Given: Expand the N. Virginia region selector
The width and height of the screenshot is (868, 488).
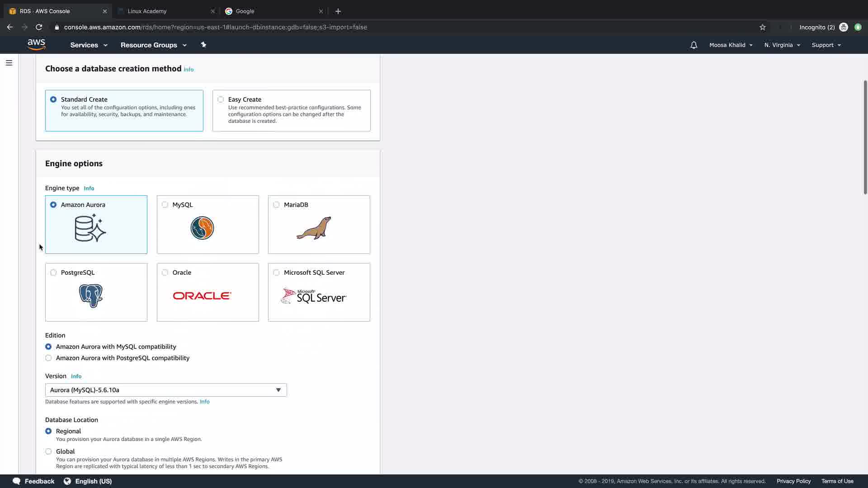Looking at the screenshot, I should pyautogui.click(x=782, y=45).
